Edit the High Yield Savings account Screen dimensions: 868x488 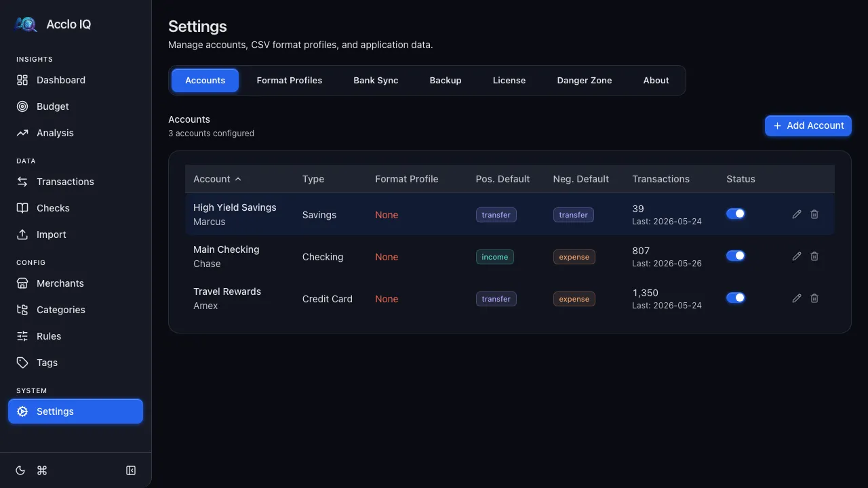pyautogui.click(x=797, y=214)
